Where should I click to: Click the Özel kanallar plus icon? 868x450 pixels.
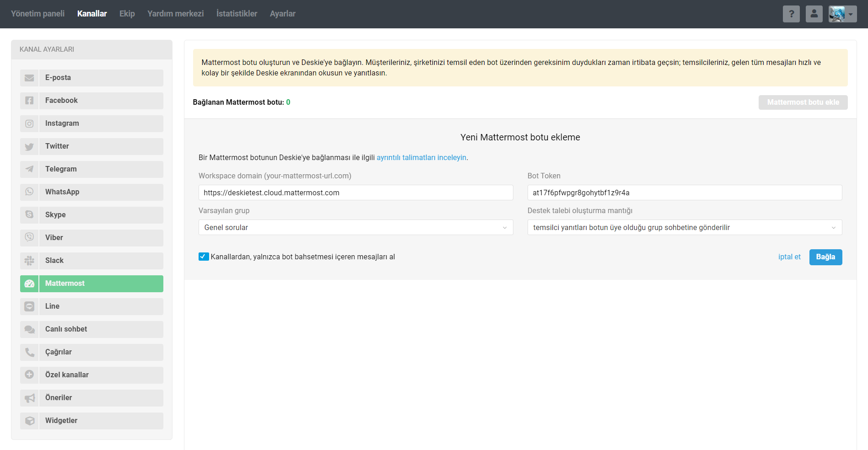coord(29,375)
